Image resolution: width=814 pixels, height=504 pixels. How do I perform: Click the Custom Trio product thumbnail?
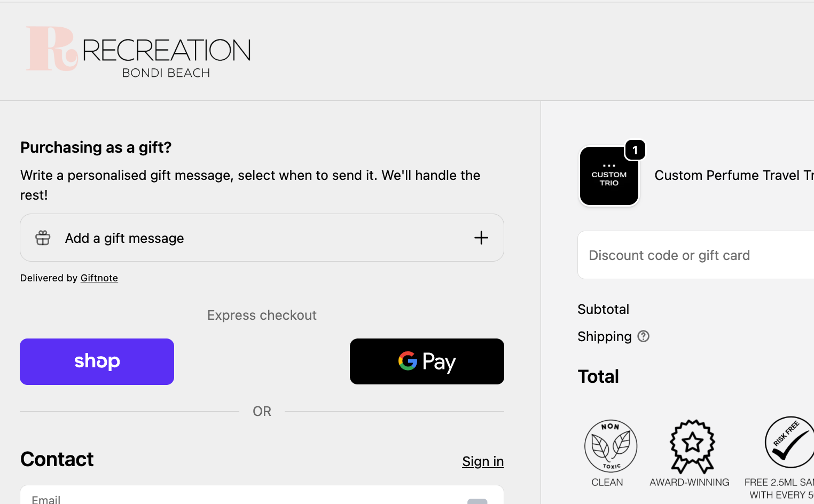point(609,176)
